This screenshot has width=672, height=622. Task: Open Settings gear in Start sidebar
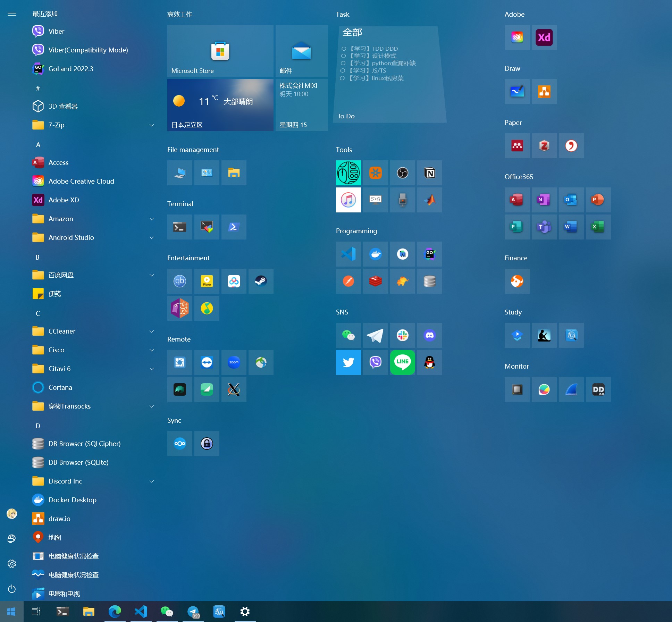pos(12,564)
